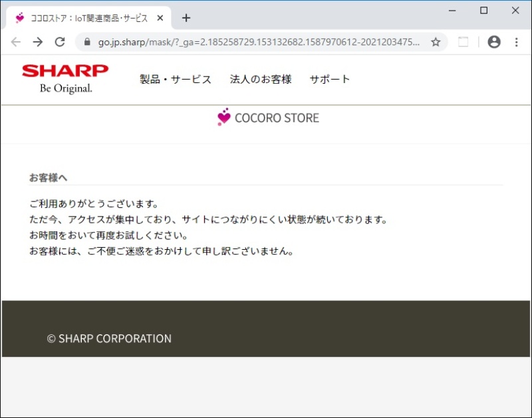Image resolution: width=532 pixels, height=418 pixels.
Task: Open the COCORO STORE logo link
Action: coord(268,118)
